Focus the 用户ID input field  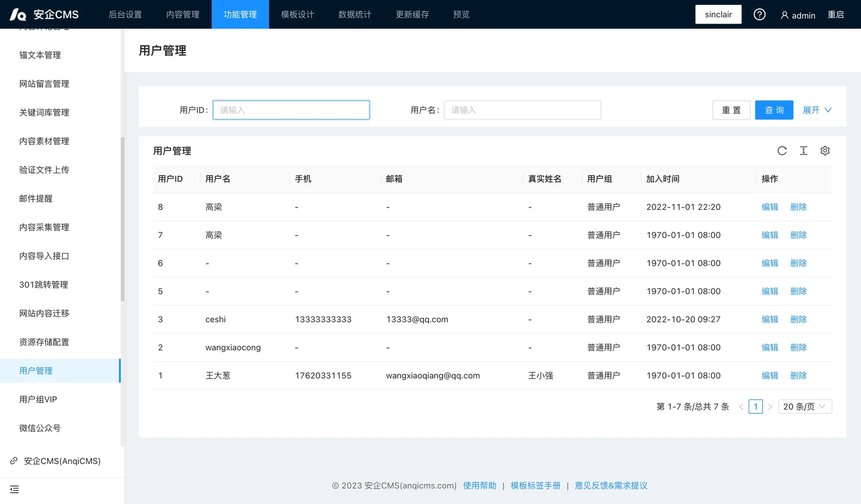[291, 110]
